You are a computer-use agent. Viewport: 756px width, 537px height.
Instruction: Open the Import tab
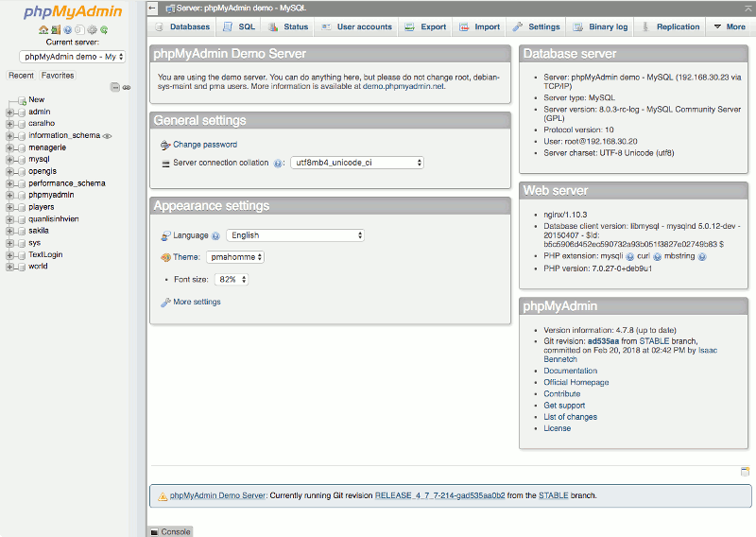tap(479, 27)
